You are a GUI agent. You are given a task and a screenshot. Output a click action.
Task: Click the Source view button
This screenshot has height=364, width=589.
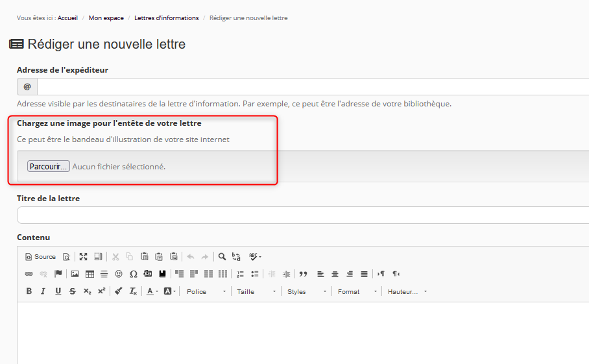(x=40, y=256)
